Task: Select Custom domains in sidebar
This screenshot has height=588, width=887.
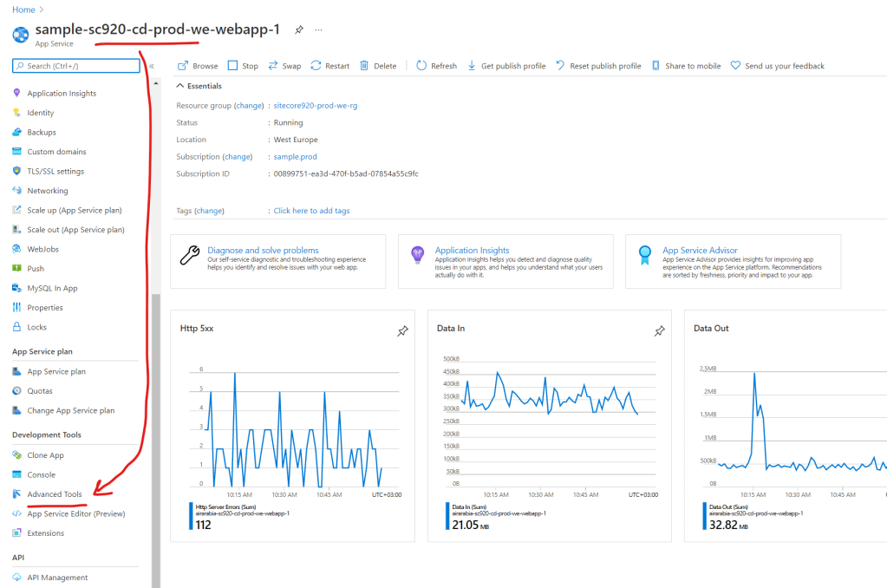Action: coord(56,152)
